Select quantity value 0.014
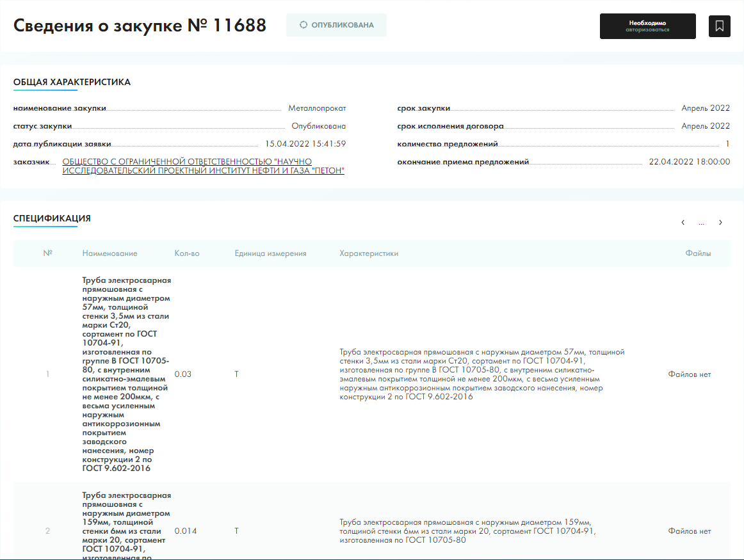Image resolution: width=744 pixels, height=560 pixels. point(185,531)
